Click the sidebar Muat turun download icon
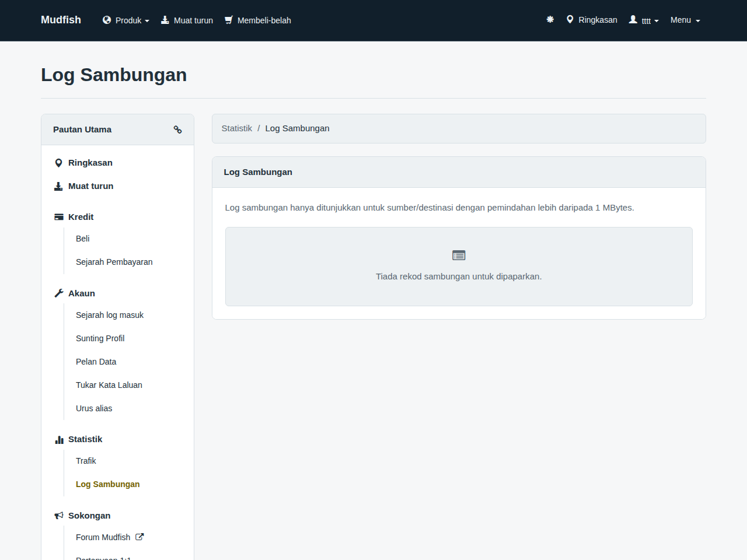Screen dimensions: 747x560 click(x=58, y=186)
